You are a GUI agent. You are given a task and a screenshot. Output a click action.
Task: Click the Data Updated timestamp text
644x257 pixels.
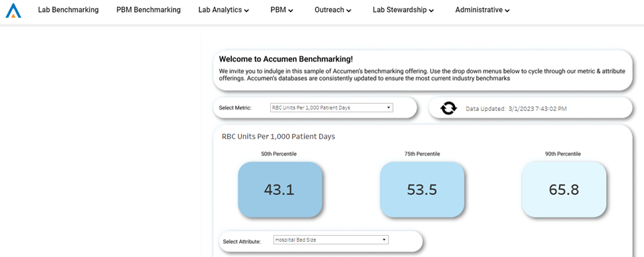pyautogui.click(x=517, y=109)
